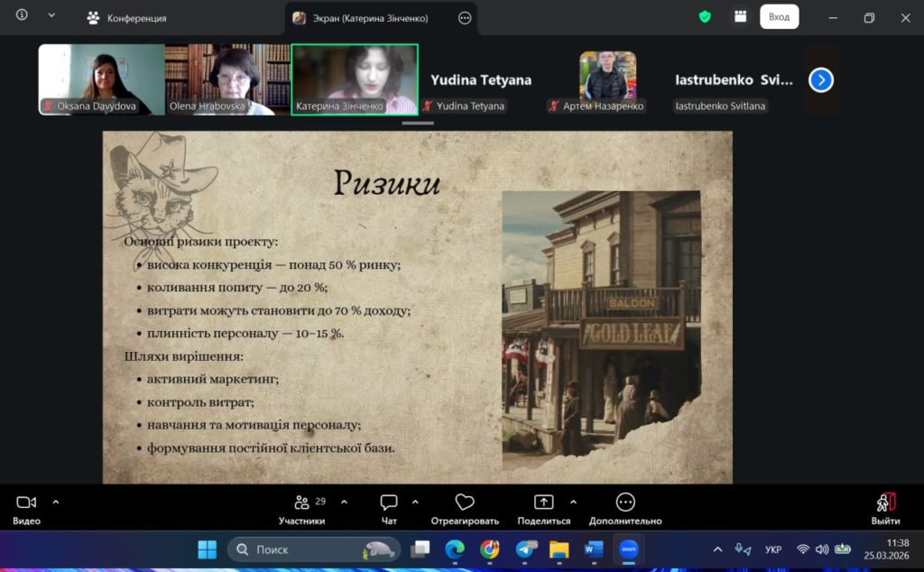Open the Чат chat panel
The width and height of the screenshot is (924, 572).
pyautogui.click(x=389, y=503)
